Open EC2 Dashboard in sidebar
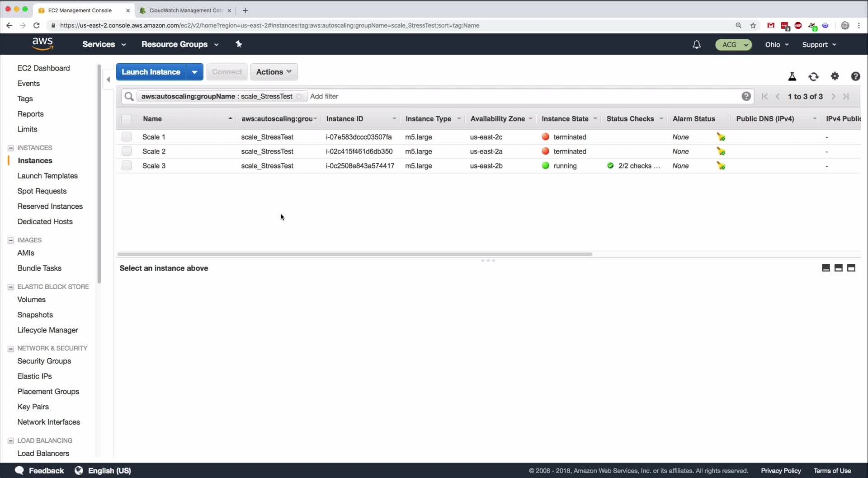This screenshot has height=478, width=868. [43, 68]
